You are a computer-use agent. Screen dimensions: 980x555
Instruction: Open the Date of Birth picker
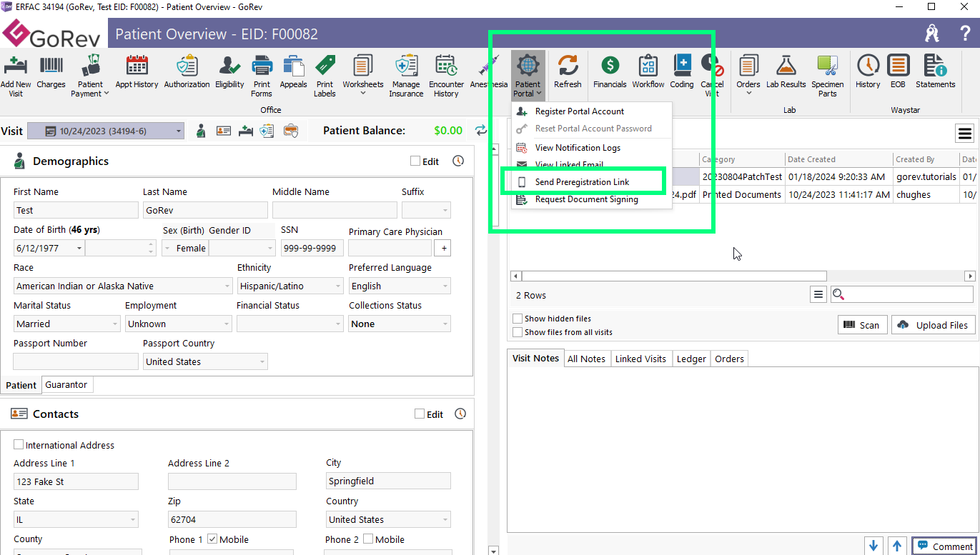[x=78, y=248]
